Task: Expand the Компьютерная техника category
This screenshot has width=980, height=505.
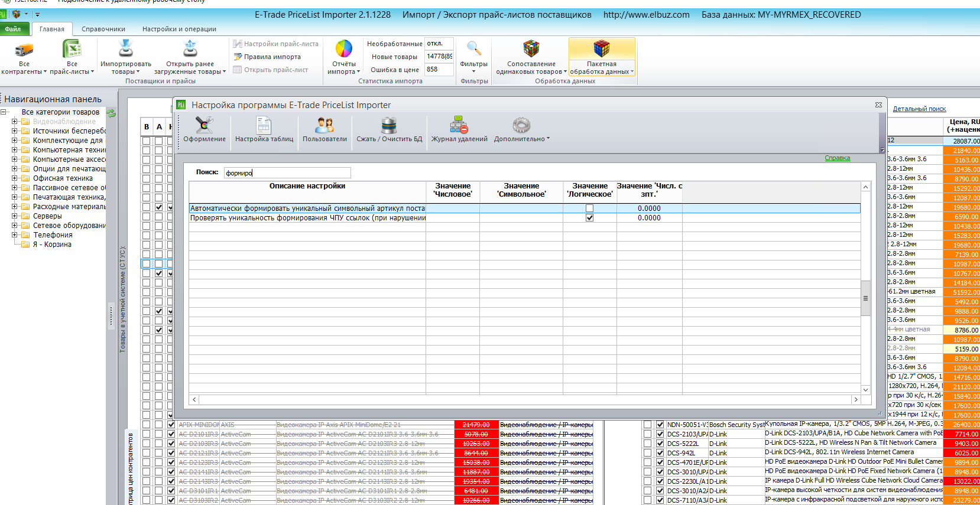Action: coord(14,150)
